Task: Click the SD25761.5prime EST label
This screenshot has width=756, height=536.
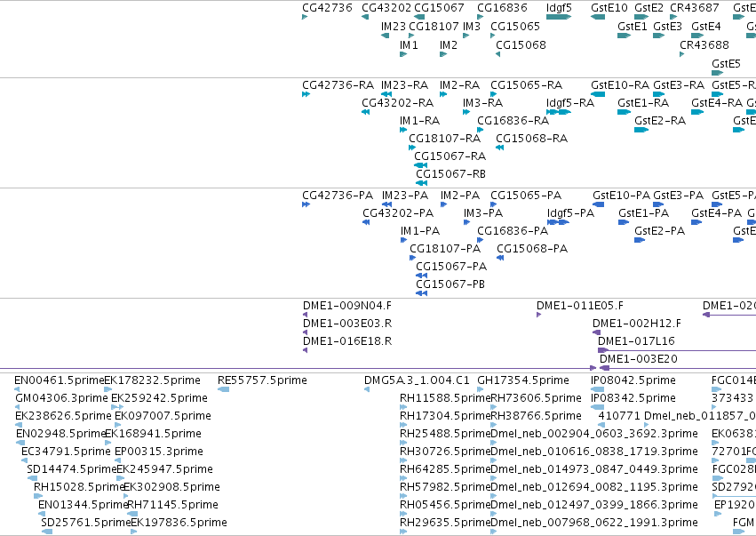Action: [86, 523]
